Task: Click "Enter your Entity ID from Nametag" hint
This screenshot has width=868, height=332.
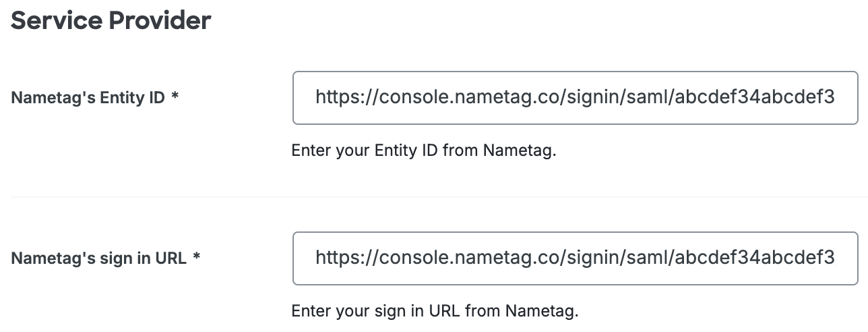Action: point(423,150)
